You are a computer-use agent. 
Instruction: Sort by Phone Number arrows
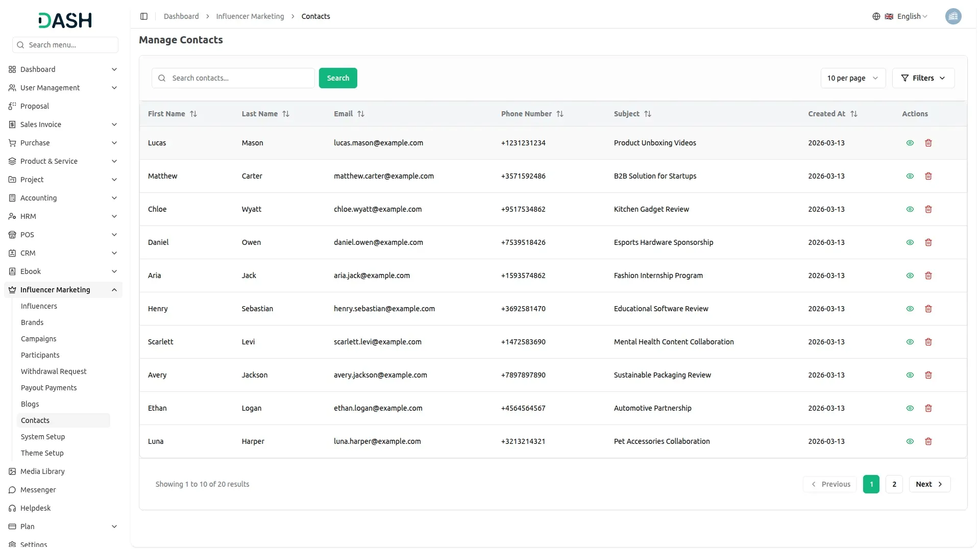560,114
